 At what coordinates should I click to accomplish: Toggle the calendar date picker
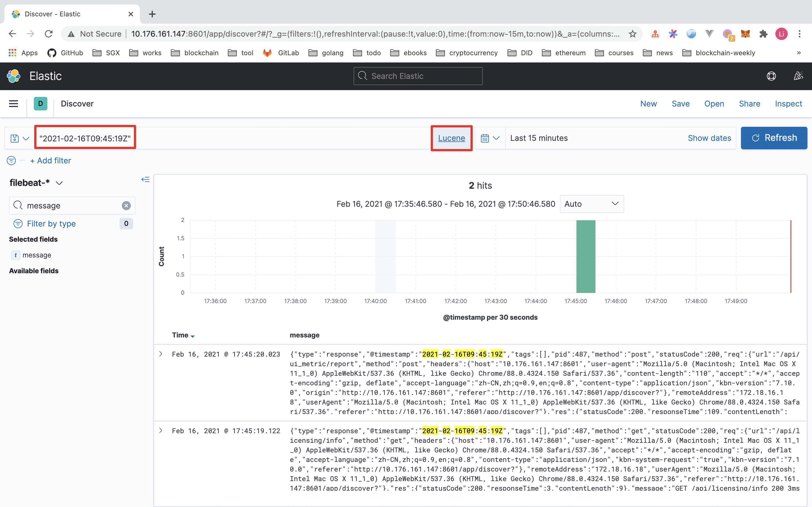(x=490, y=138)
